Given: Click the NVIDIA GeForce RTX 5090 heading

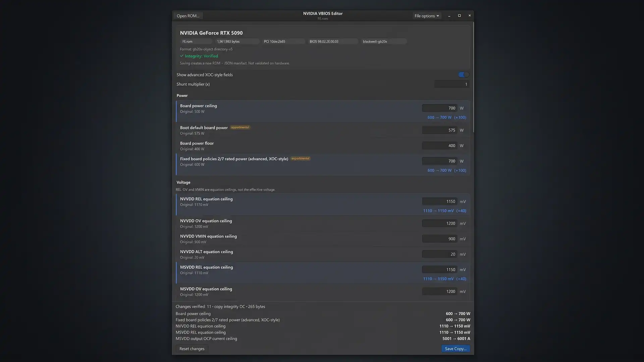Looking at the screenshot, I should click(x=211, y=33).
